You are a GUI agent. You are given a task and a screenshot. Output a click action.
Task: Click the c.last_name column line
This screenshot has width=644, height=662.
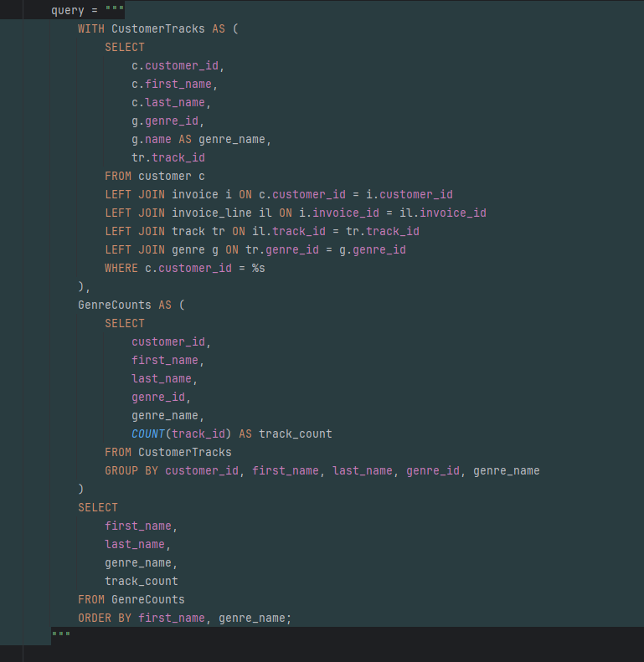tap(171, 102)
